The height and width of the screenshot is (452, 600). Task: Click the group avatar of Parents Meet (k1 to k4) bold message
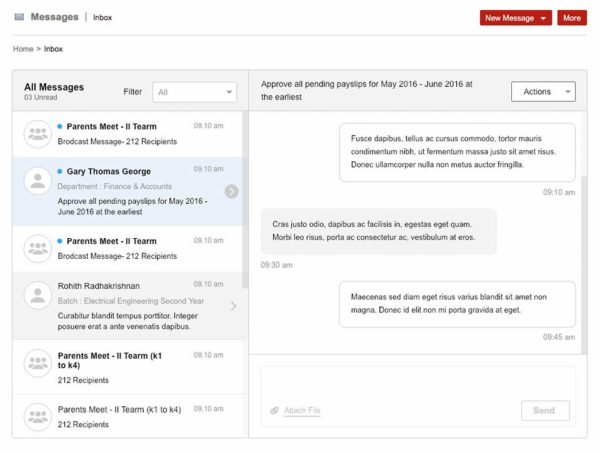pos(38,363)
